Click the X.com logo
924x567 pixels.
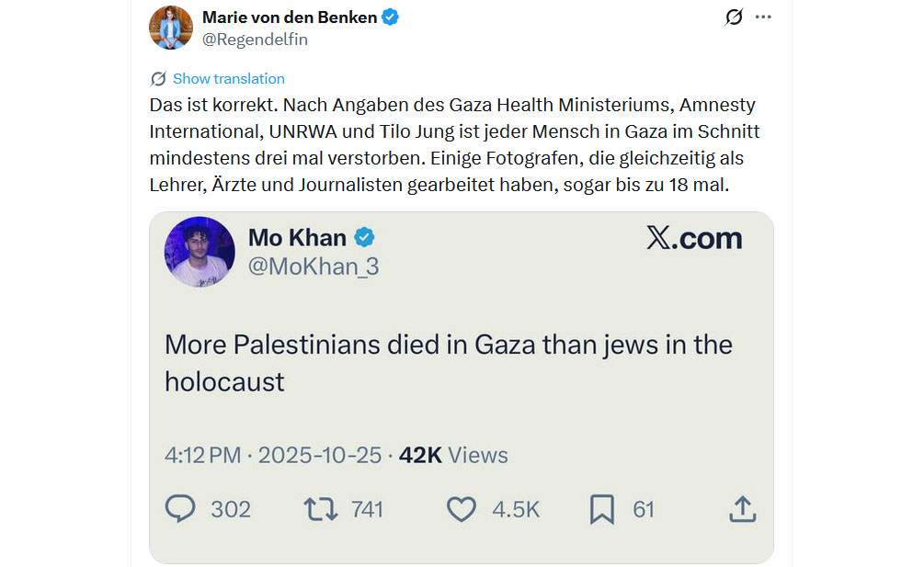[x=694, y=238]
